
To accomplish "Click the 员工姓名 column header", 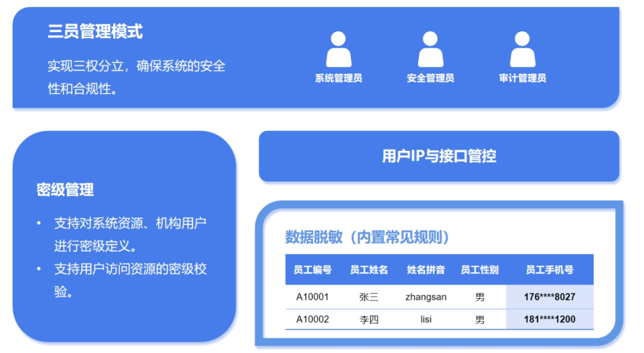I will click(369, 270).
